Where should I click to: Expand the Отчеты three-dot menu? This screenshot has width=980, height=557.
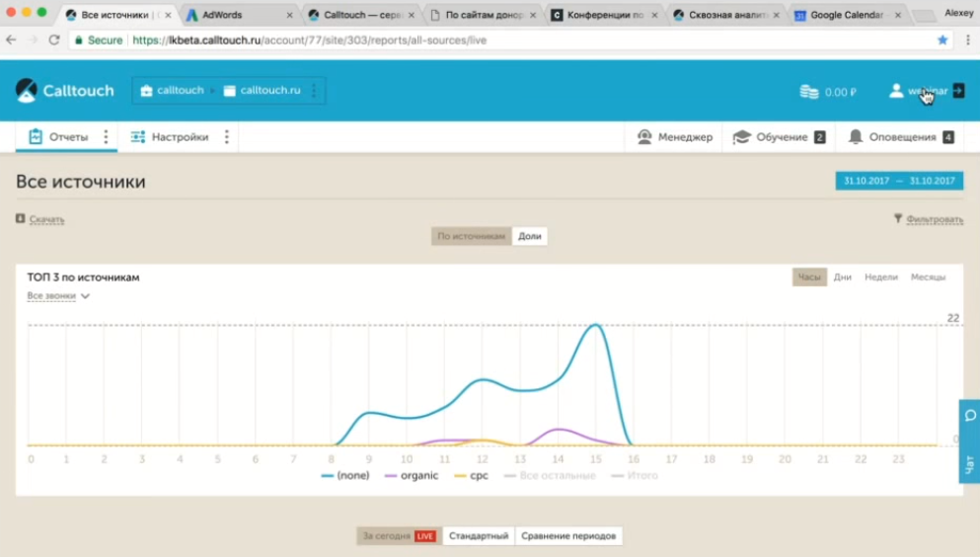(106, 137)
